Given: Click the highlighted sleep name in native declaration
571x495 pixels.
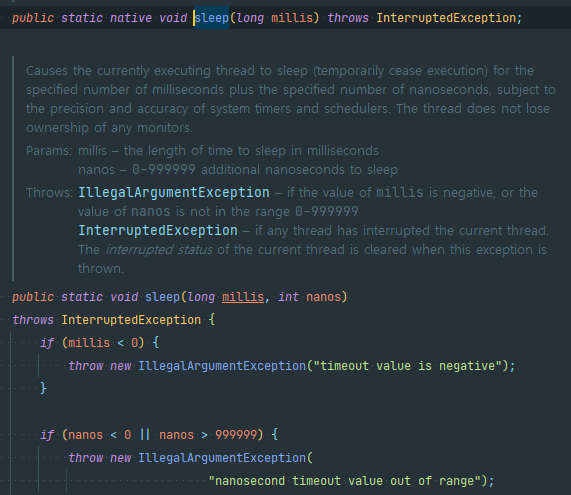Looking at the screenshot, I should [212, 18].
